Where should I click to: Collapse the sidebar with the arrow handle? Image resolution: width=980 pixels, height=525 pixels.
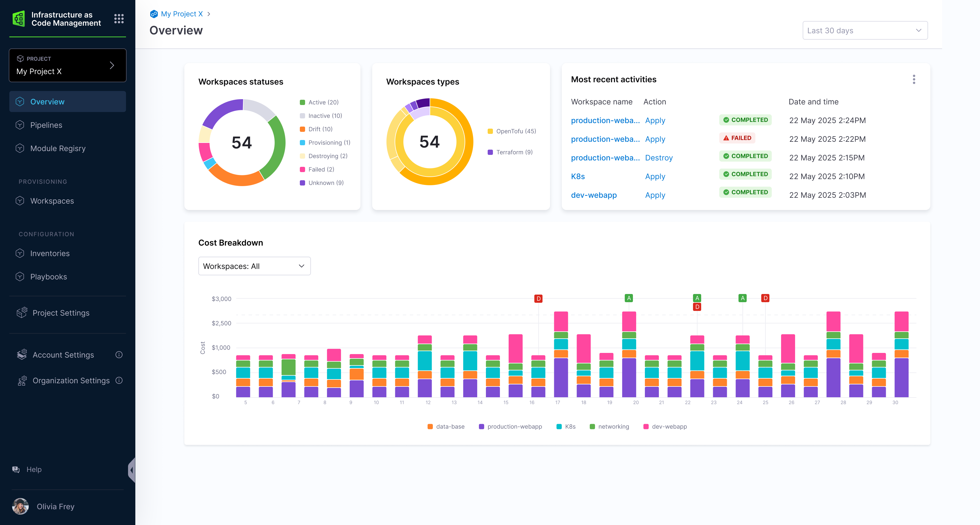(132, 470)
